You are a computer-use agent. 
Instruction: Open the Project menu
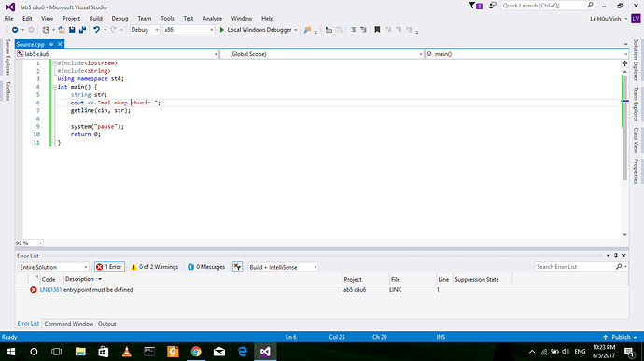[71, 19]
